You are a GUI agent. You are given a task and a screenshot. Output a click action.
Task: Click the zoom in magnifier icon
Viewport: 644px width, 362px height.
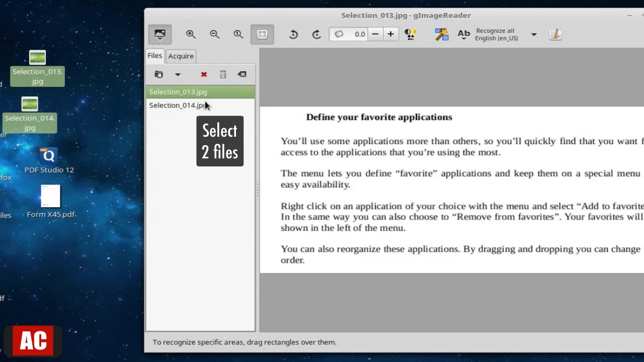pyautogui.click(x=191, y=34)
